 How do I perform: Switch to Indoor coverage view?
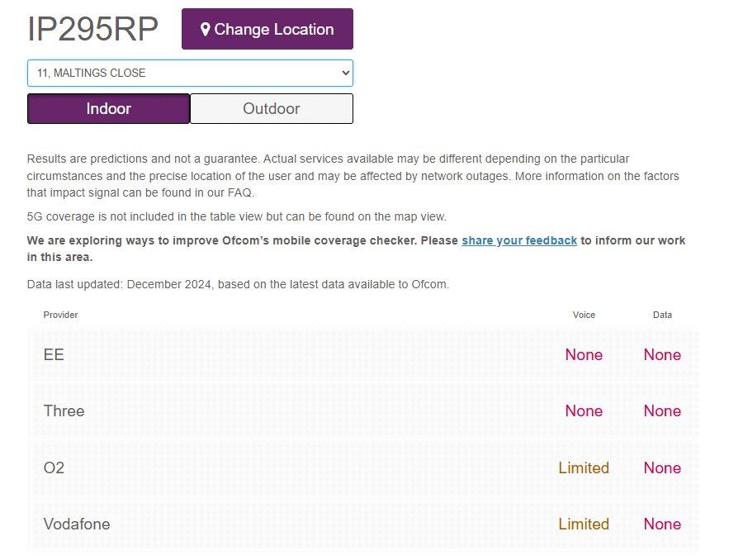click(108, 108)
